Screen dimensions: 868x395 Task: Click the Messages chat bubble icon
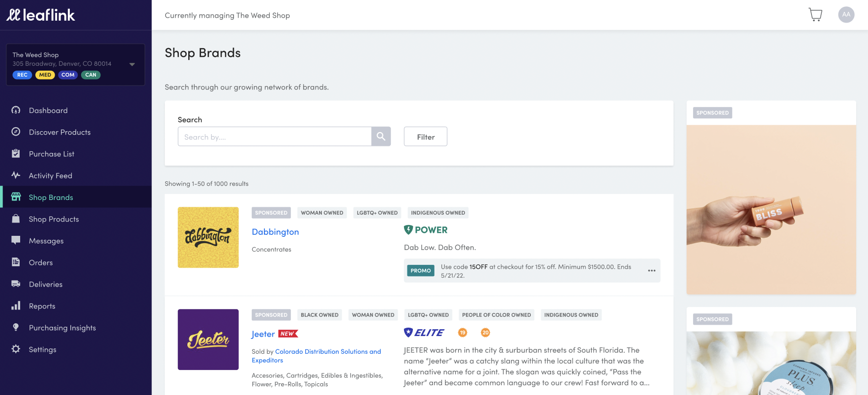click(x=16, y=240)
